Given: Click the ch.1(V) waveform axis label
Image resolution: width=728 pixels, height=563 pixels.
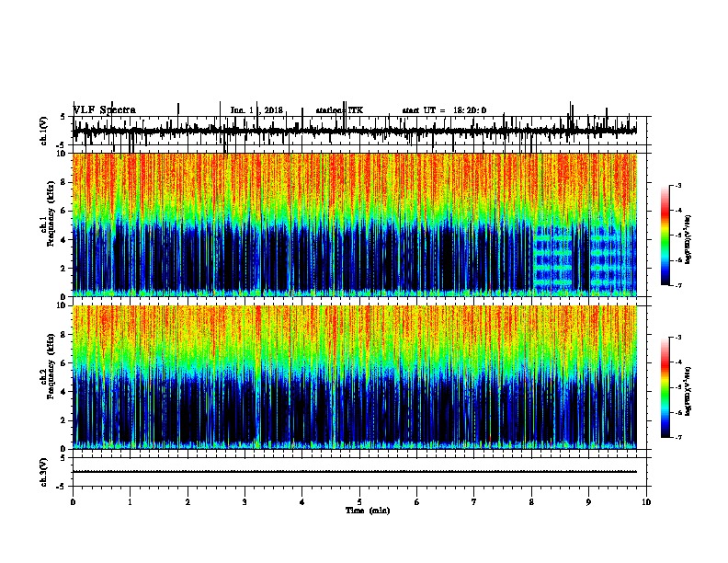Looking at the screenshot, I should [44, 131].
